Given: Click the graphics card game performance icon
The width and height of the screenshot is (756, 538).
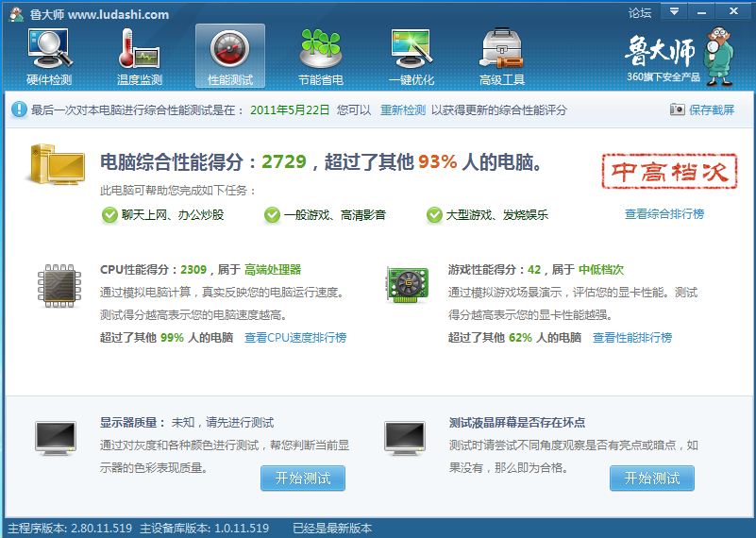Looking at the screenshot, I should (408, 284).
